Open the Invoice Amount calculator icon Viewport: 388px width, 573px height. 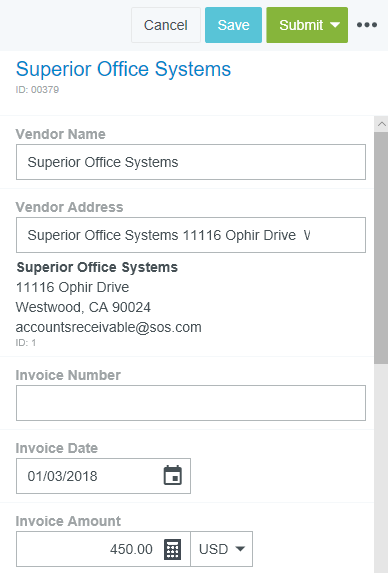(x=172, y=549)
